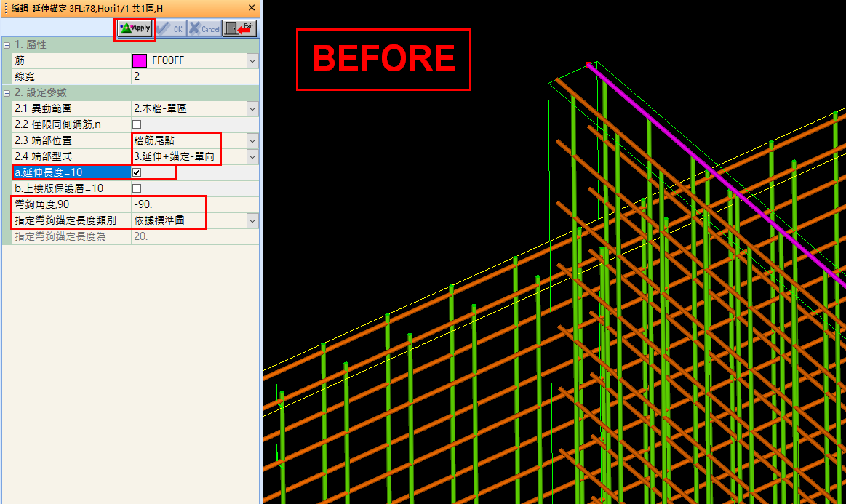The height and width of the screenshot is (504, 846).
Task: Click the 2.本牆-單區 value
Action: 160,108
